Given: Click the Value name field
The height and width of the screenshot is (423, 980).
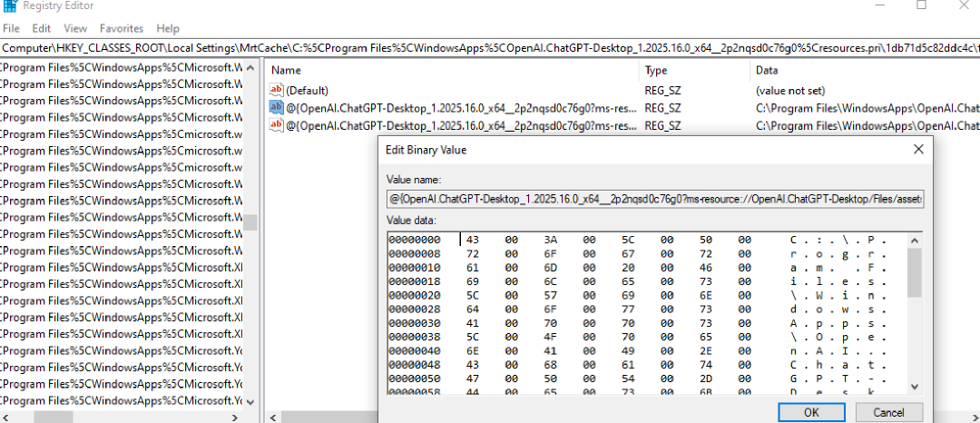Looking at the screenshot, I should 654,200.
